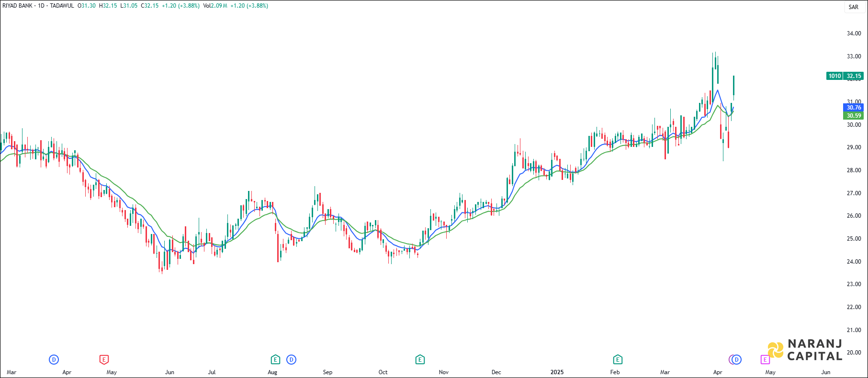
Task: Click the 32.15 last price label
Action: [854, 76]
